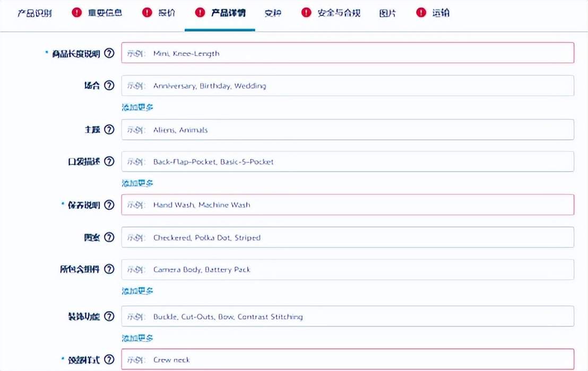Viewport: 588px width, 371px height.
Task: Switch to the 变种 tab
Action: 273,13
